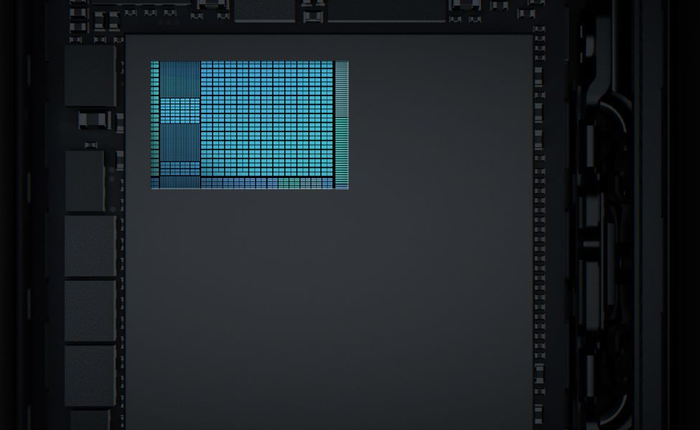Click the partial dark block at bottom left

(x=90, y=420)
